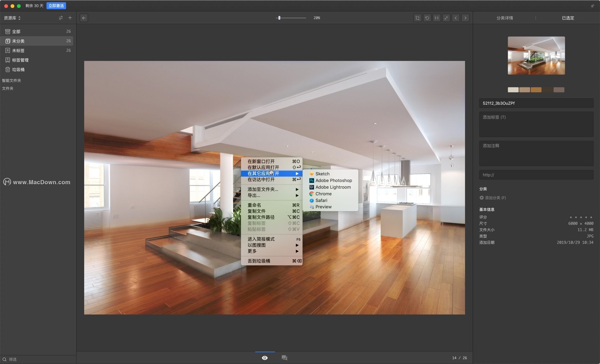Click the 1:1 actual size button
This screenshot has width=600, height=364.
[437, 18]
